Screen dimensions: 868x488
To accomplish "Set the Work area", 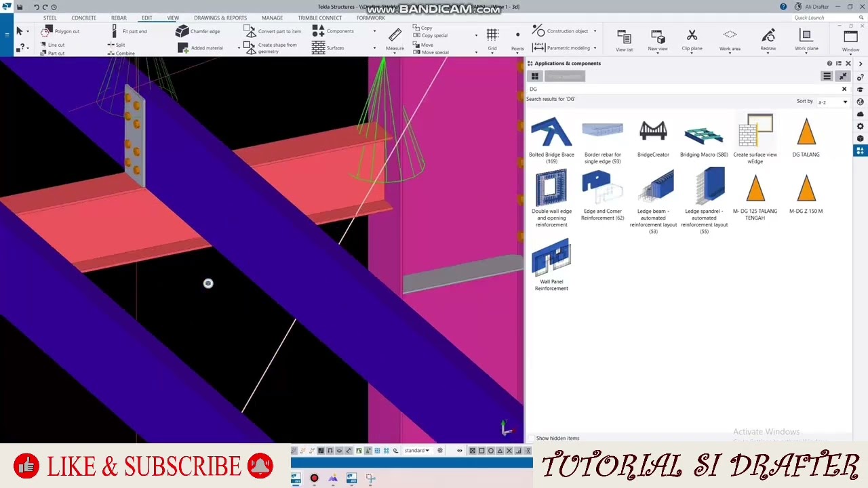I will (730, 41).
